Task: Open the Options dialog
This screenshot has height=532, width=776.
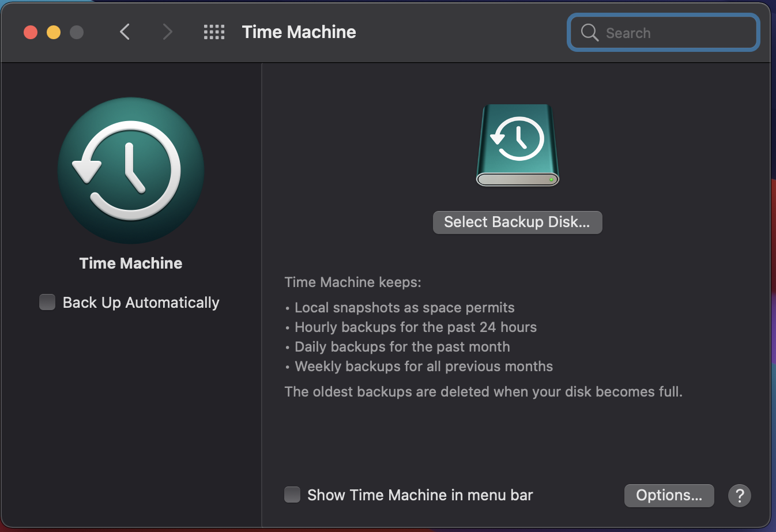Action: 669,495
